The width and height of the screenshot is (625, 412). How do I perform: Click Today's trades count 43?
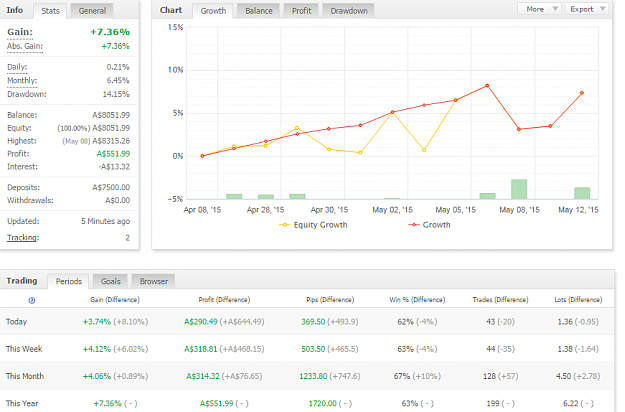pyautogui.click(x=491, y=322)
